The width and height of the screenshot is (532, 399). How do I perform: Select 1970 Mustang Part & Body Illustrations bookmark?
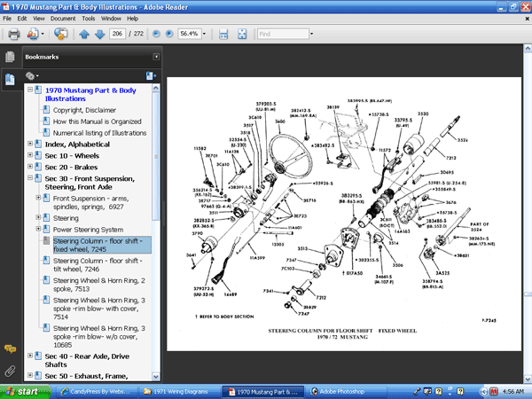(x=90, y=95)
